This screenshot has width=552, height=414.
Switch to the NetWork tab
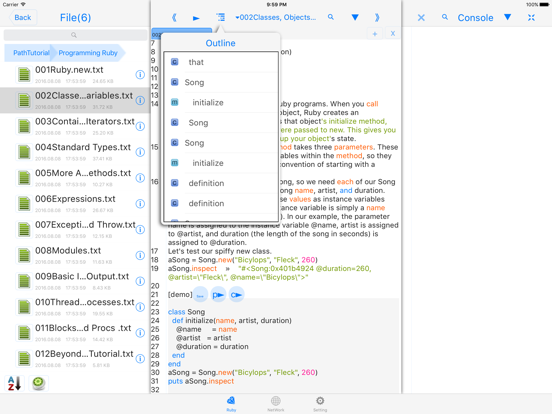click(276, 403)
